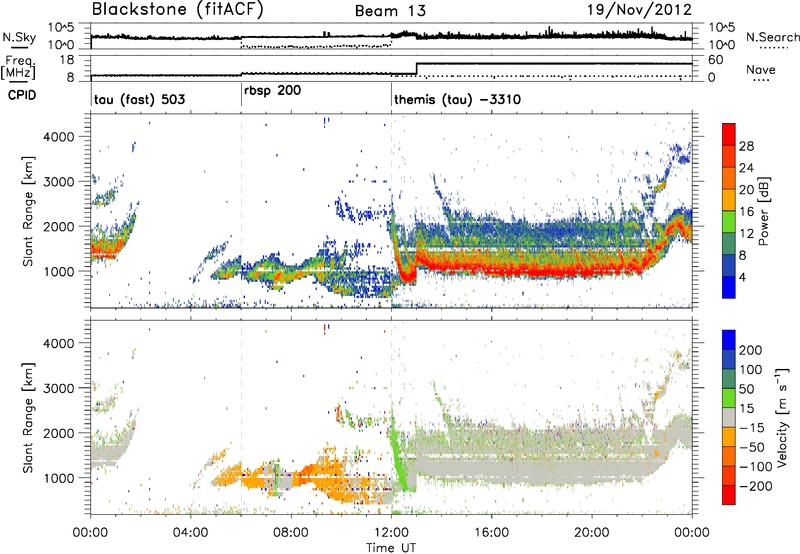Click the 'rbsp 200' CPID text

click(x=272, y=90)
